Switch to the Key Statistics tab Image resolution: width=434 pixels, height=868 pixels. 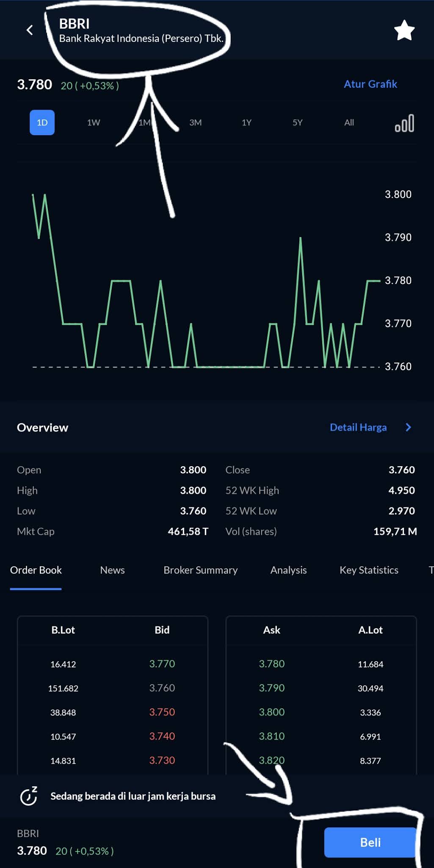369,570
